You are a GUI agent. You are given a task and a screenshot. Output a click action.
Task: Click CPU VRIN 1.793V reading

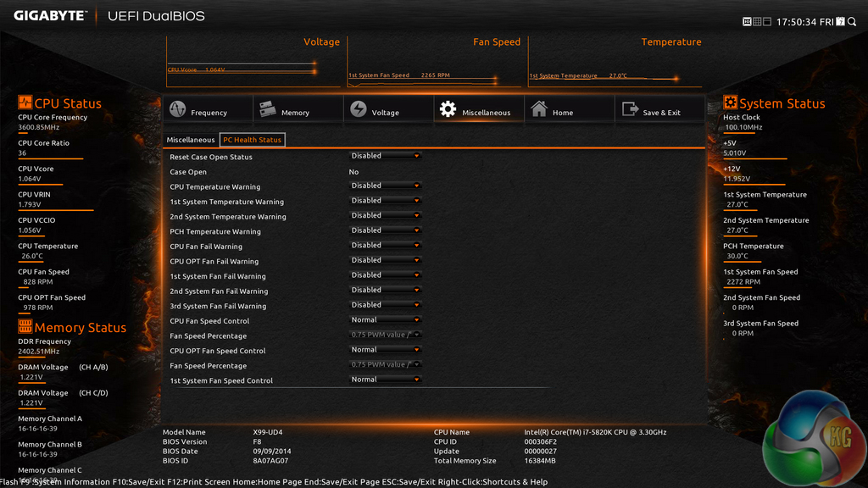point(30,205)
